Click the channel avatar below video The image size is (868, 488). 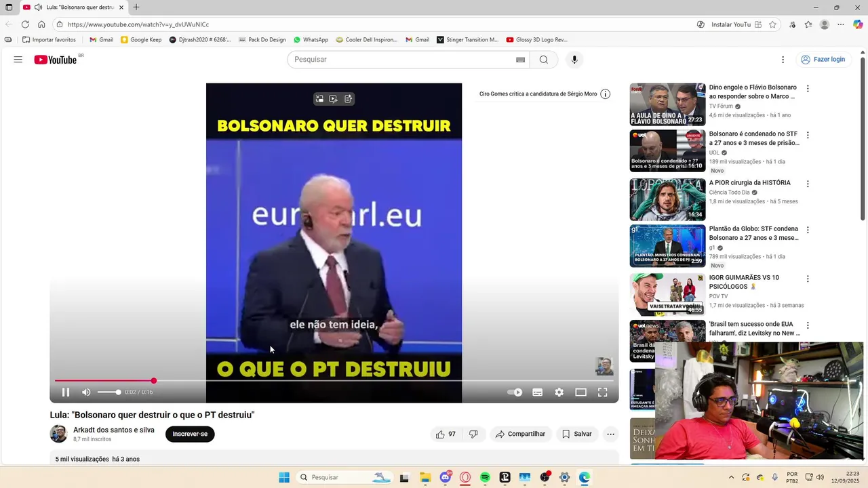59,434
